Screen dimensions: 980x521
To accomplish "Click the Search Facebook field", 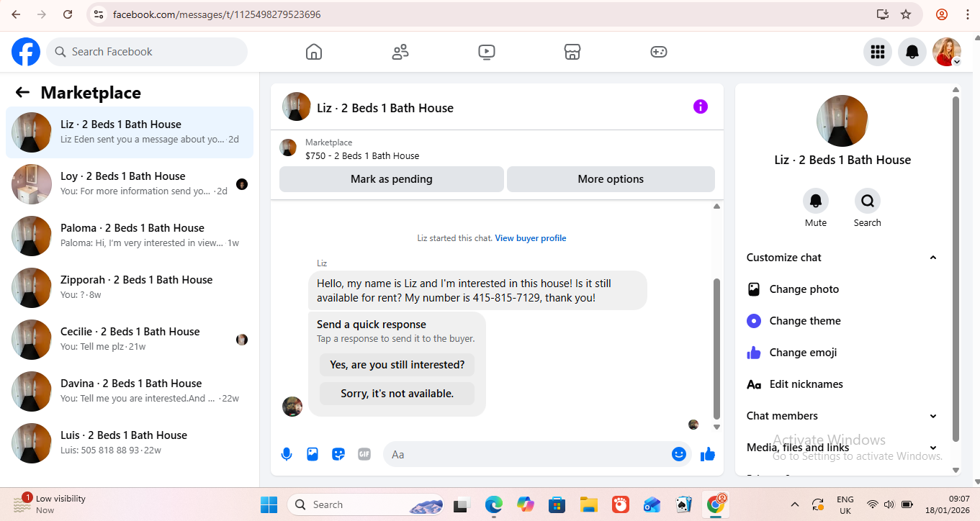I will point(147,52).
